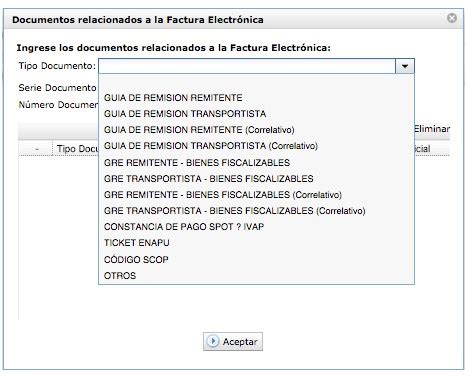Close the Documentos relacionados dialog
The image size is (468, 376).
coord(452,18)
